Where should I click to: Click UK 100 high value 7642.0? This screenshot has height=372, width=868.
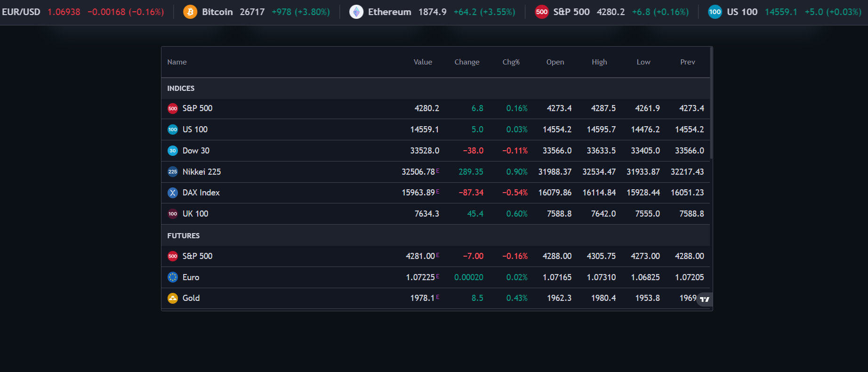[603, 214]
